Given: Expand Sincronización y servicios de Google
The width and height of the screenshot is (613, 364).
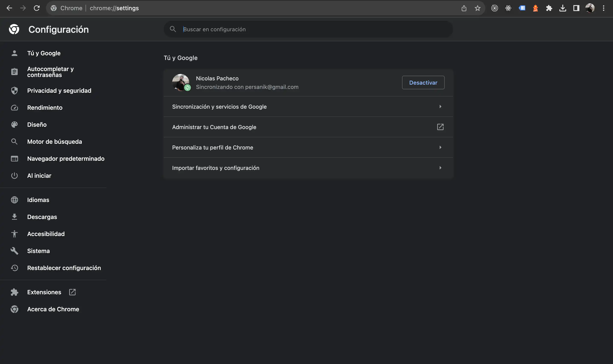Looking at the screenshot, I should click(308, 107).
